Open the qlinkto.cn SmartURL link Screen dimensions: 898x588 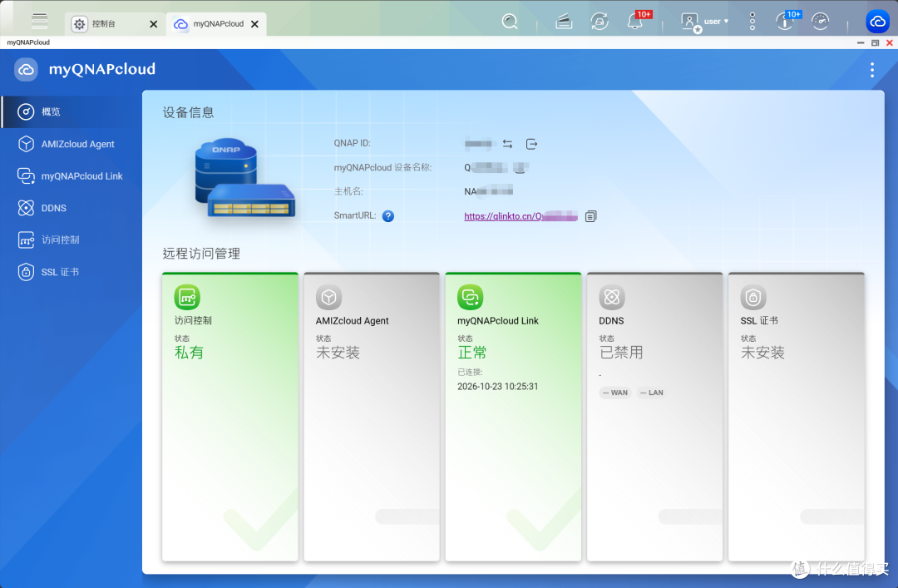tap(521, 216)
